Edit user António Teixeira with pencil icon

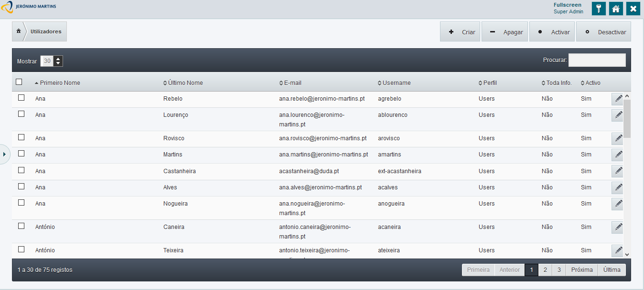(x=618, y=250)
